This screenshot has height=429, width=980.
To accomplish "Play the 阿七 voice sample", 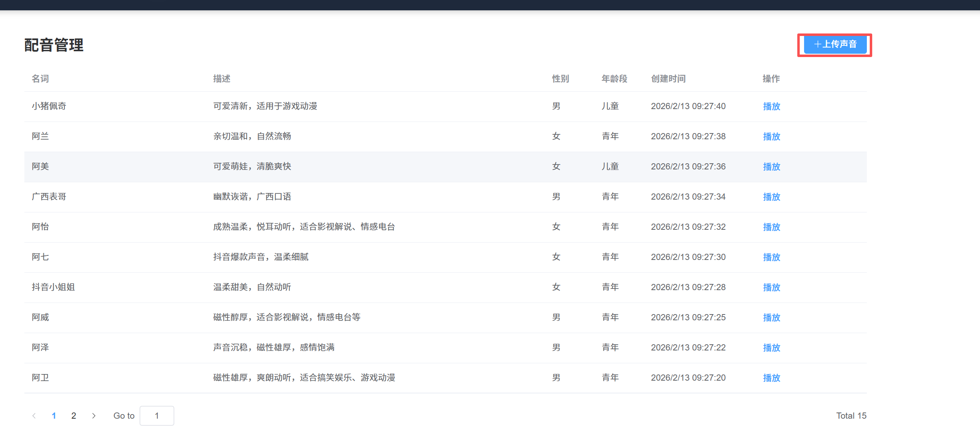I will 771,257.
